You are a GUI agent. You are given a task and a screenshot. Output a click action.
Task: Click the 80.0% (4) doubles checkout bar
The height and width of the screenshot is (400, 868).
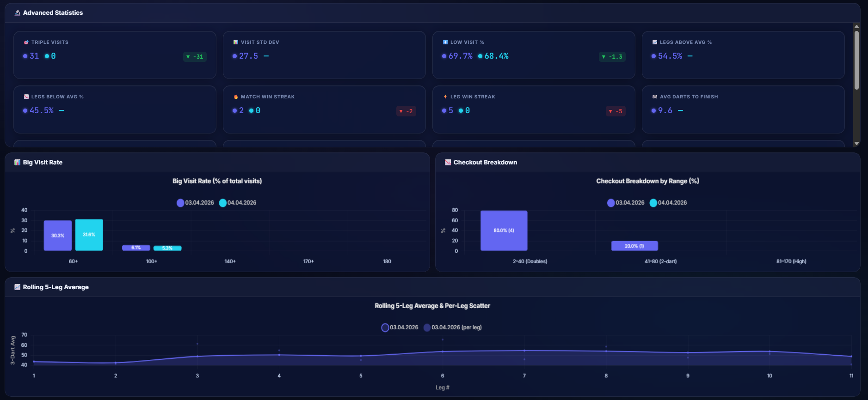click(x=504, y=231)
